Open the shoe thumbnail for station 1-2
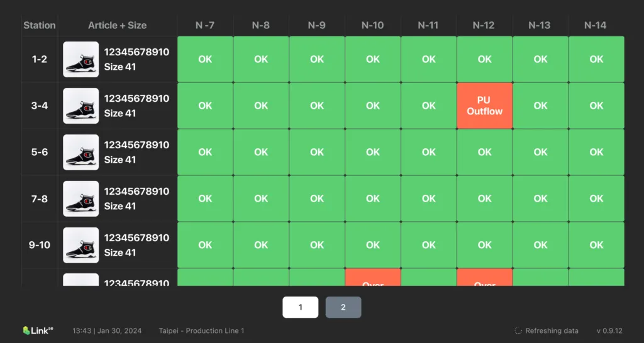This screenshot has height=343, width=644. (81, 59)
